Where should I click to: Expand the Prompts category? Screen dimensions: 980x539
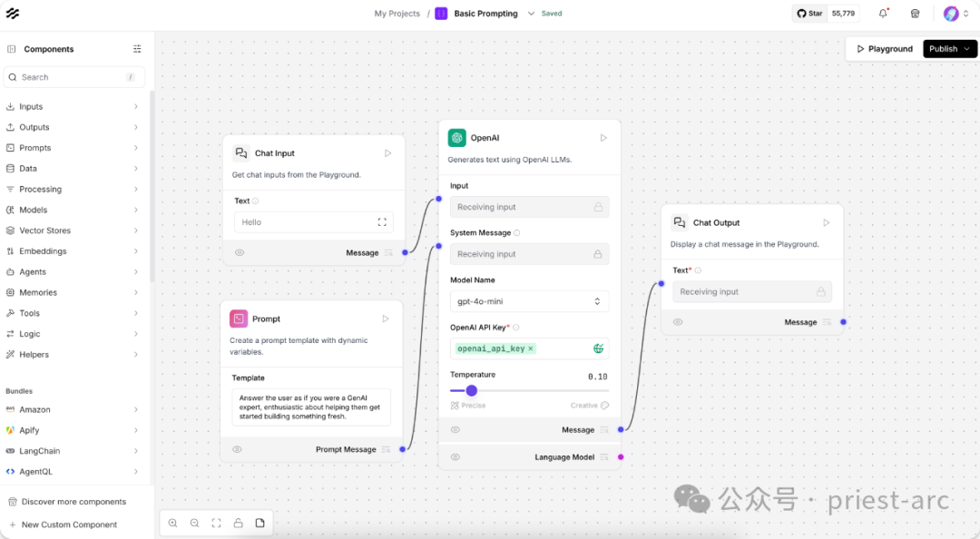tap(73, 148)
